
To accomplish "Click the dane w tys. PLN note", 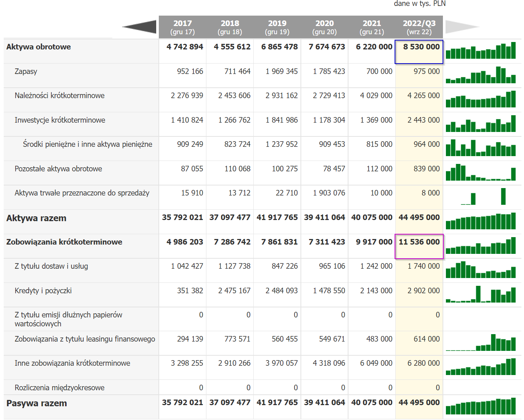I will (420, 4).
